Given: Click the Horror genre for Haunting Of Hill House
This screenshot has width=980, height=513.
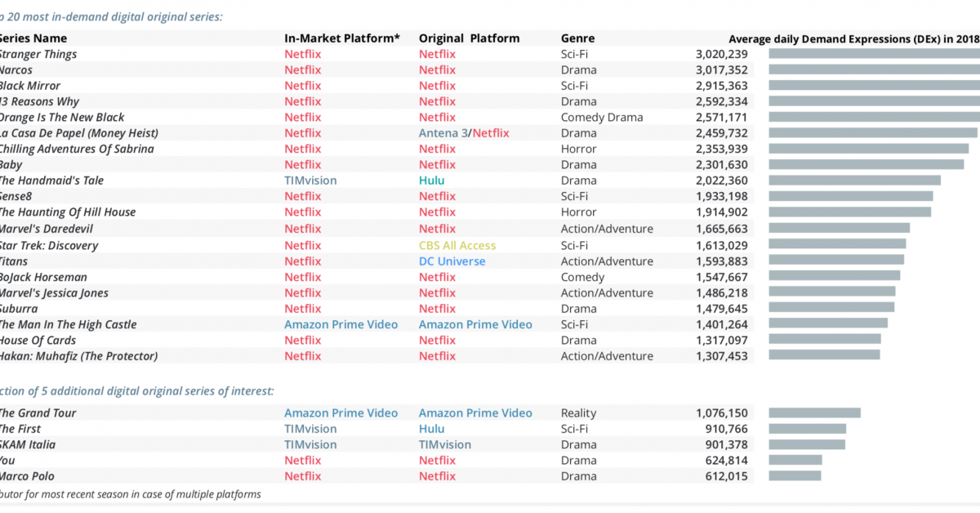Looking at the screenshot, I should 578,212.
